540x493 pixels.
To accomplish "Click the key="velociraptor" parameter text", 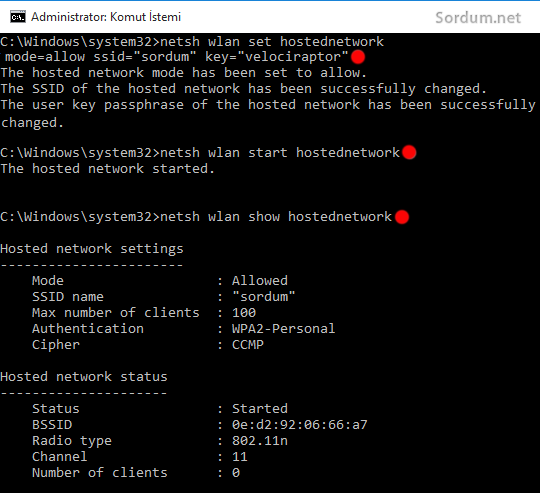I will 277,57.
